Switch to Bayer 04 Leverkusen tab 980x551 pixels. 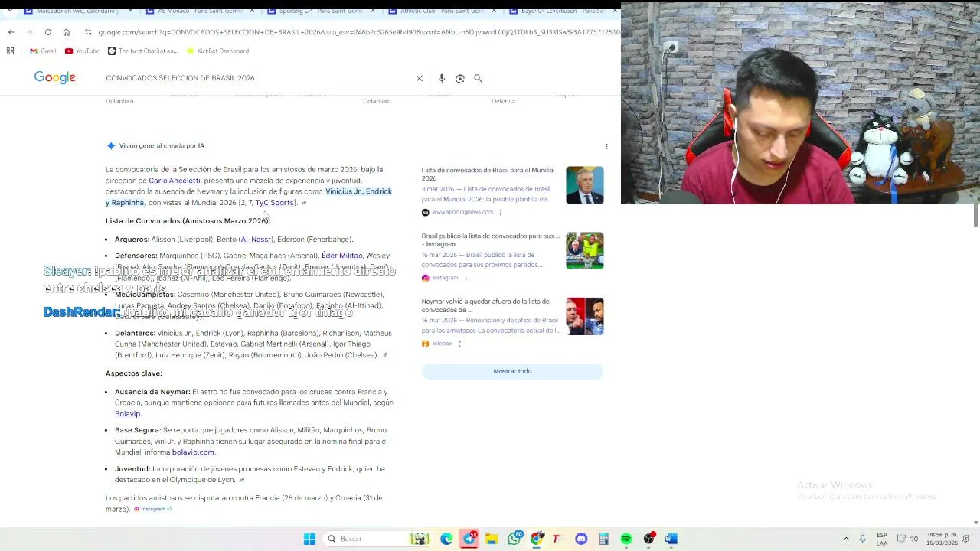(x=562, y=11)
